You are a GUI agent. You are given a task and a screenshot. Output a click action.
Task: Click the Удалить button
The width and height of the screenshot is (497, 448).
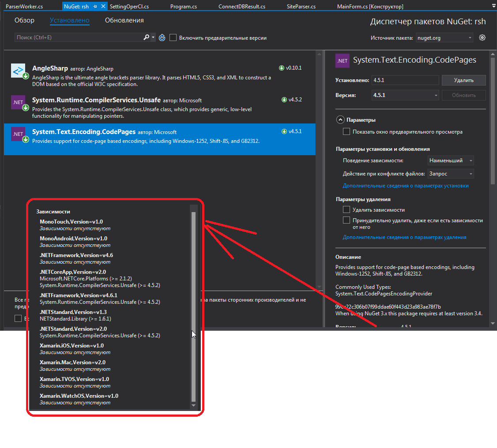(x=464, y=80)
